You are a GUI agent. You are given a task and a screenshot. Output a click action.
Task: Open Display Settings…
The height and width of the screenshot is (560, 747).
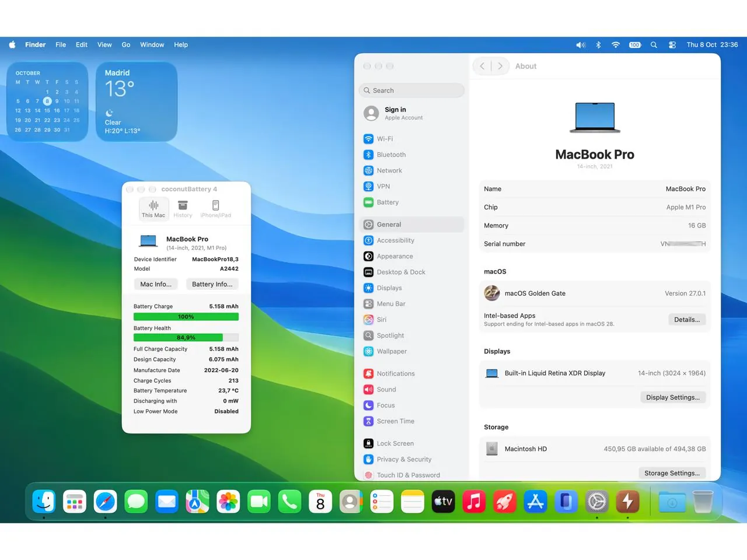click(673, 397)
